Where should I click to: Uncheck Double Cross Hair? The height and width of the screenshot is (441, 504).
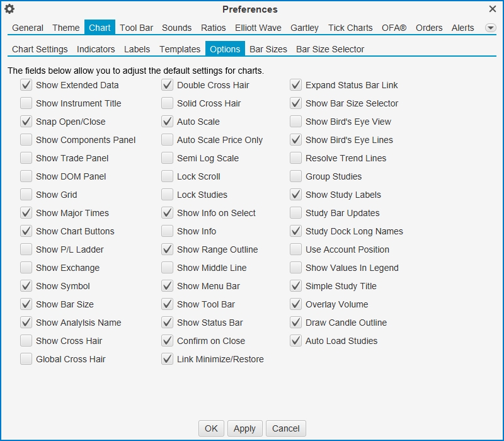pos(167,85)
